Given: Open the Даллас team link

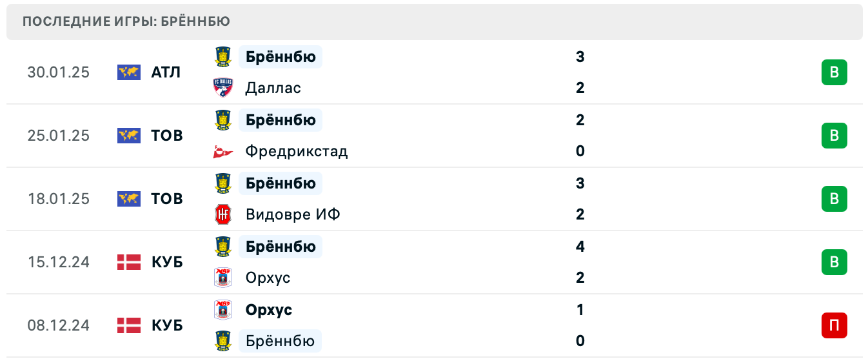Looking at the screenshot, I should (273, 88).
